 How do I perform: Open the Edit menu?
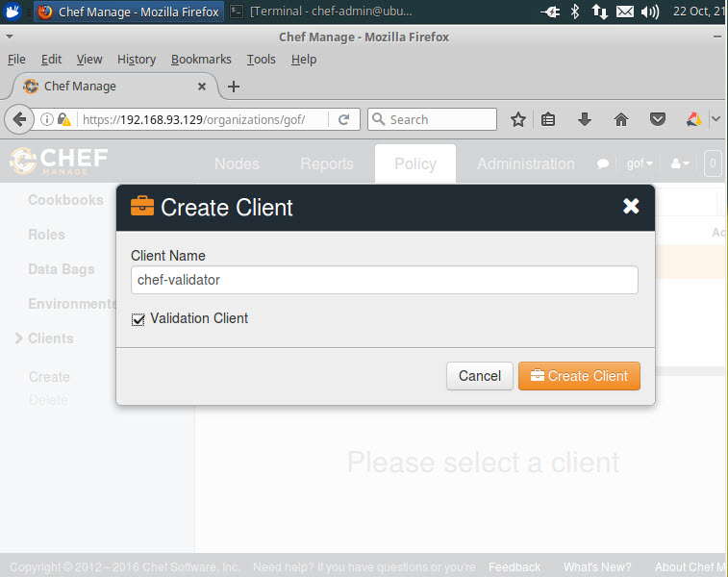(x=51, y=60)
